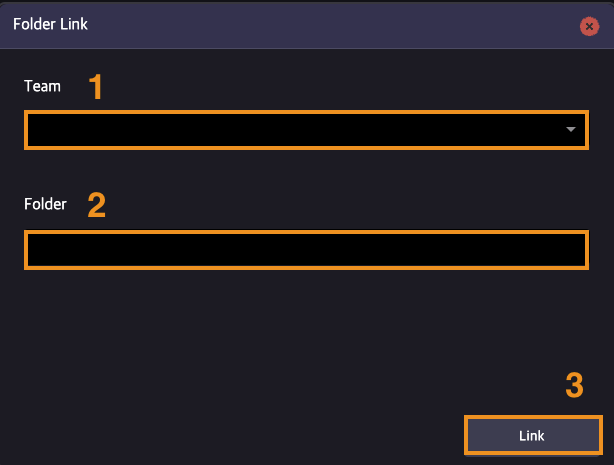Confirm linking with the Link button
614x465 pixels.
[x=533, y=435]
